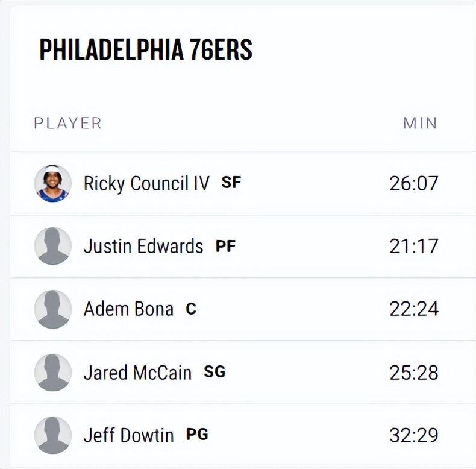Click Jeff Dowtin's 32:29 minutes value
The width and height of the screenshot is (476, 469).
(413, 435)
